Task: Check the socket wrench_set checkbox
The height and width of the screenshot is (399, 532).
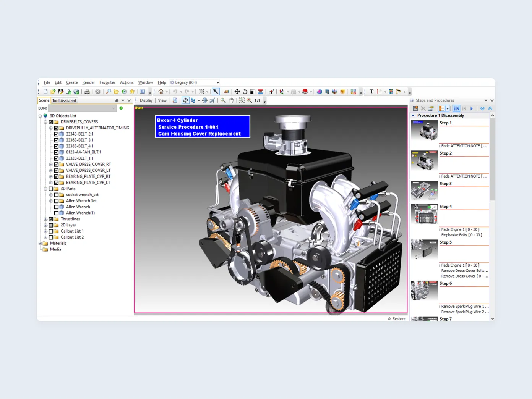Action: (56, 195)
